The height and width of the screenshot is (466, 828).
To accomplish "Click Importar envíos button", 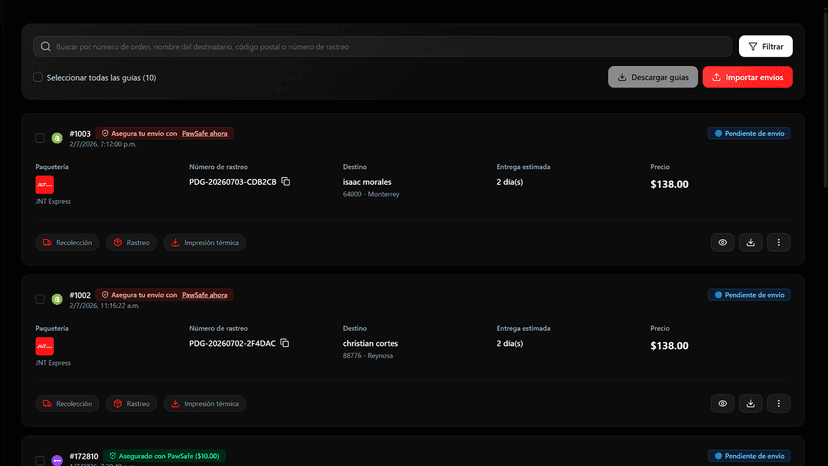I will [747, 77].
